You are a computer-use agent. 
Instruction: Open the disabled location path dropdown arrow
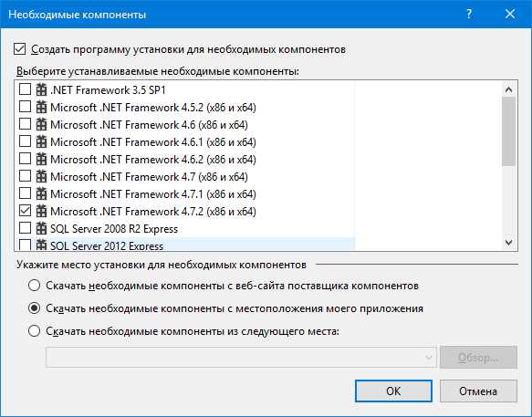pyautogui.click(x=429, y=358)
